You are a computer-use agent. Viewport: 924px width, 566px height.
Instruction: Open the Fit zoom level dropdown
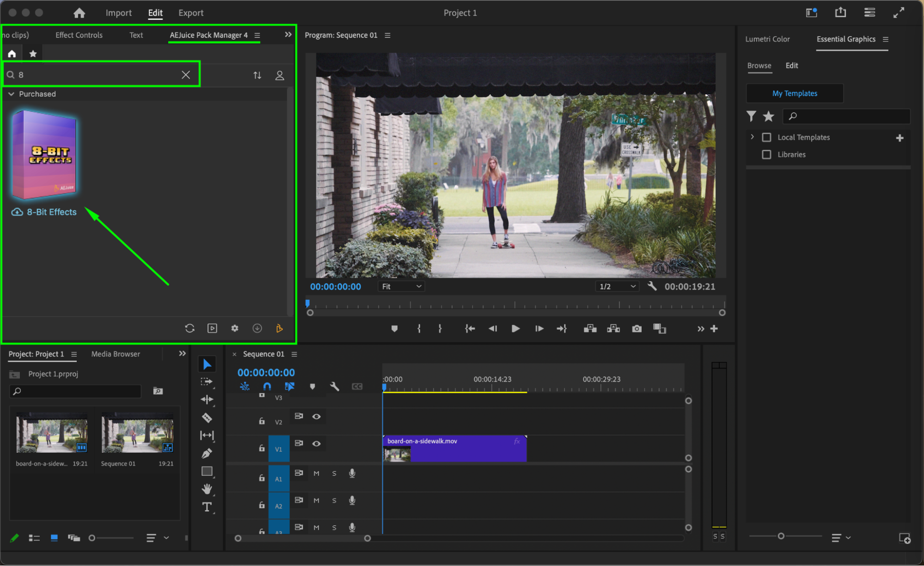401,287
